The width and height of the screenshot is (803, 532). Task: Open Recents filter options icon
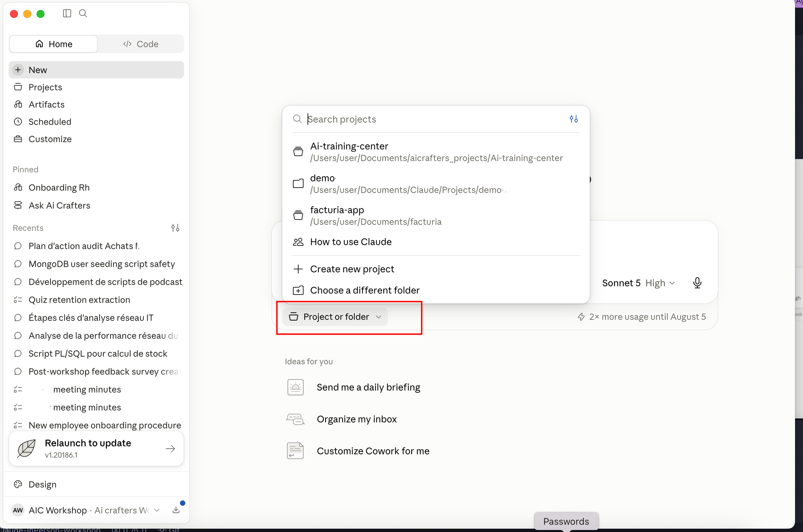click(x=175, y=228)
